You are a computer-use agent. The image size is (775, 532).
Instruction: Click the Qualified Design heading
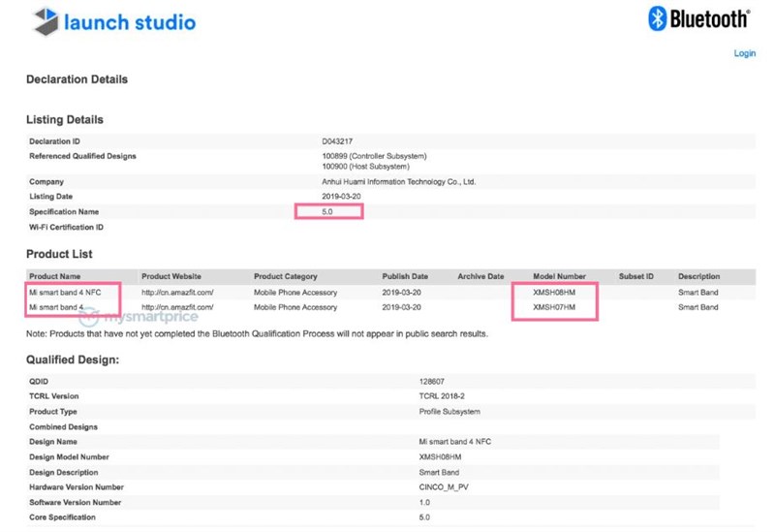[72, 360]
